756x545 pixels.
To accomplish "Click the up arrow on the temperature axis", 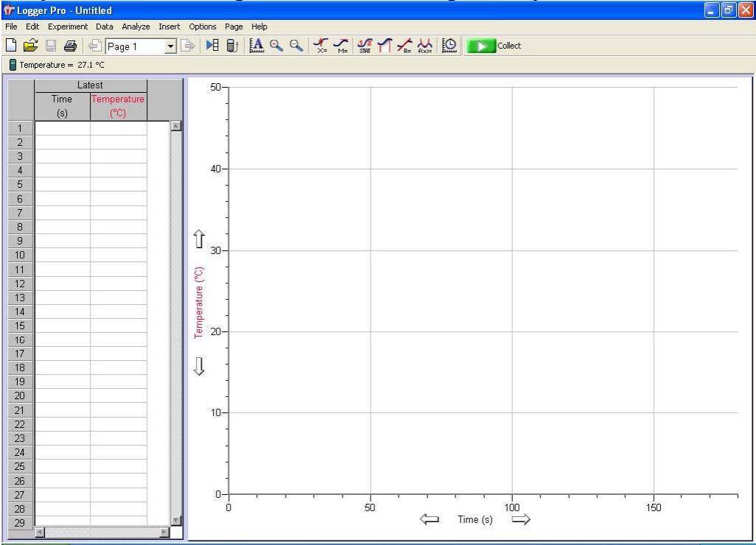I will click(x=199, y=239).
